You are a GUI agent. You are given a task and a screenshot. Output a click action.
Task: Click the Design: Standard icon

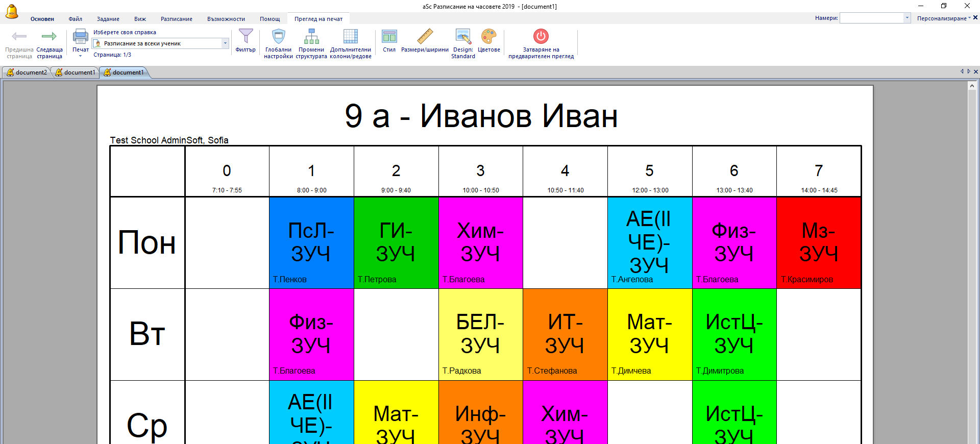[x=463, y=37]
